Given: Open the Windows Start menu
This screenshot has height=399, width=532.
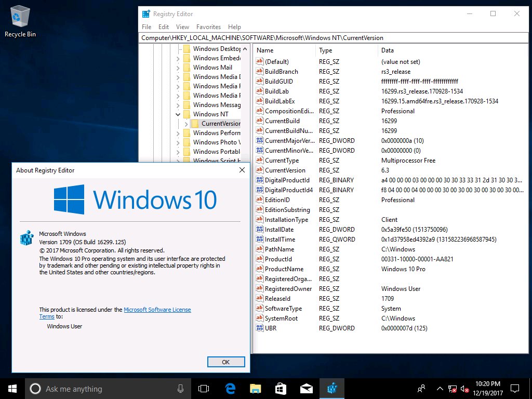Looking at the screenshot, I should [x=12, y=389].
